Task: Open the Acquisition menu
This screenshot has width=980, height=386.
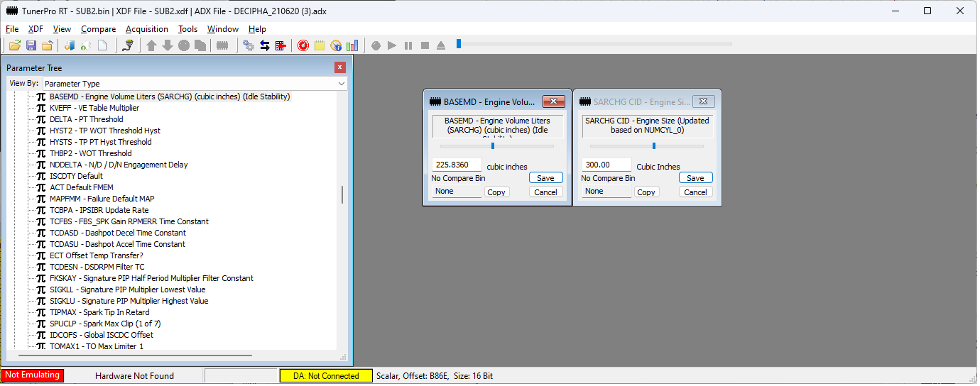Action: 147,29
